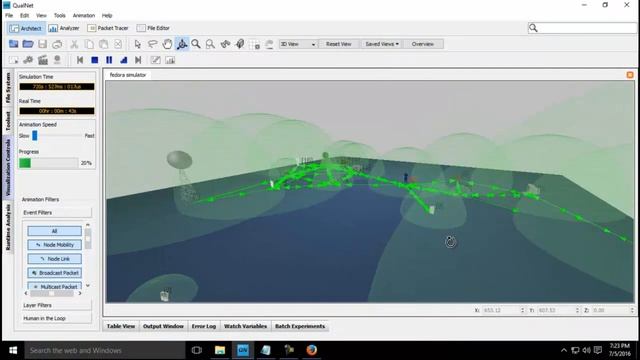Rewind simulation to the start
This screenshot has height=360, width=640.
(80, 60)
